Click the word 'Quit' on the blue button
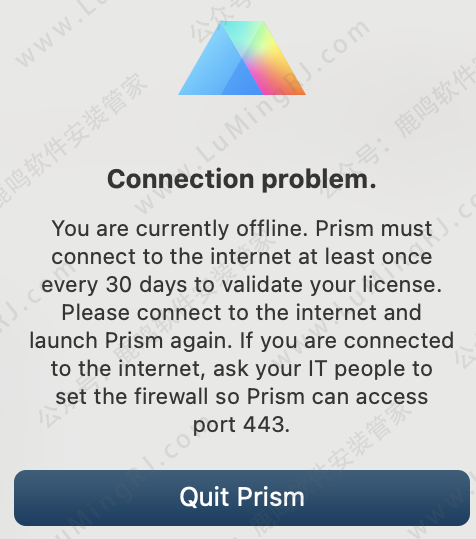This screenshot has height=539, width=476. click(x=204, y=497)
